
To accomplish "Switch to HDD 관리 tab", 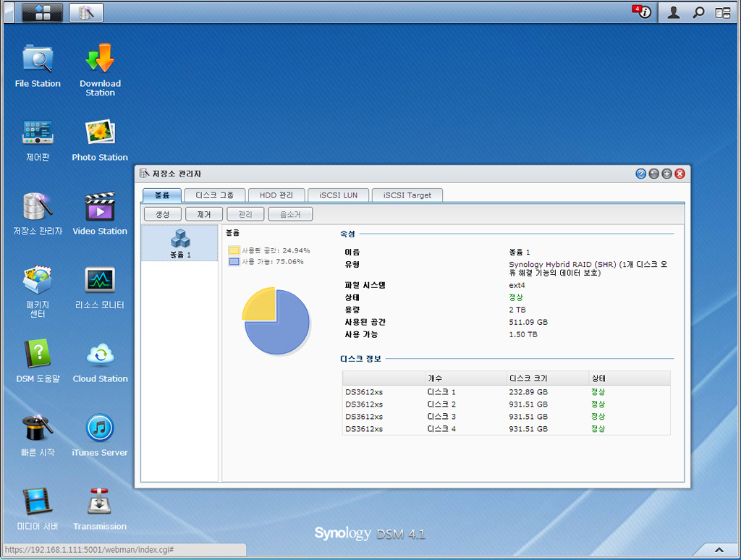I will coord(276,195).
